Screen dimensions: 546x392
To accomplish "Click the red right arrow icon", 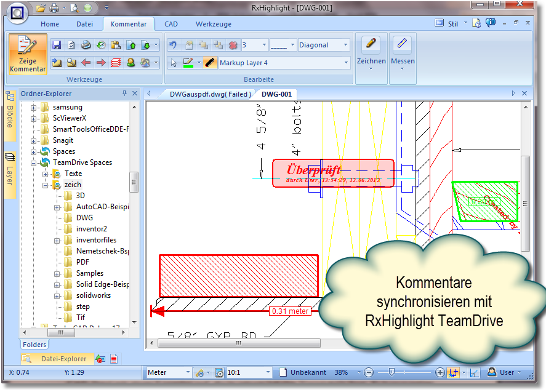I will click(100, 63).
